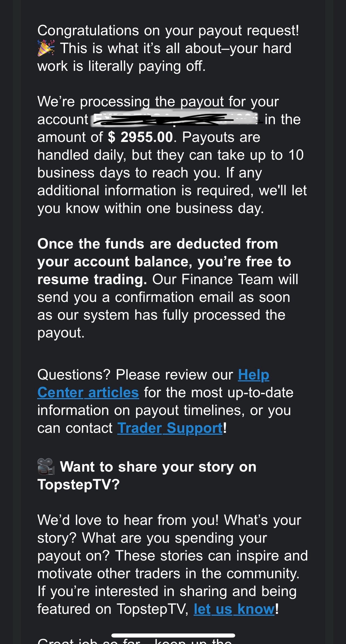Follow the "let us know" link
This screenshot has width=346, height=644.
point(234,609)
